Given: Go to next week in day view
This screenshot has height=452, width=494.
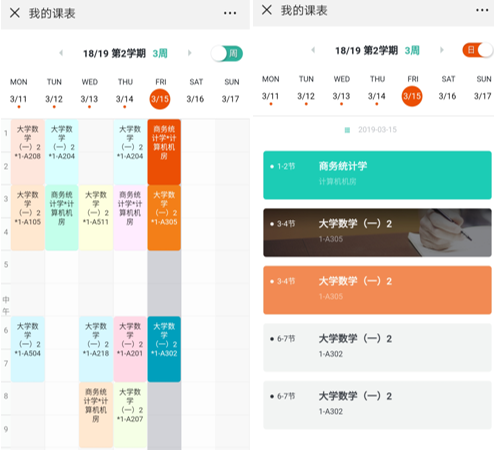Looking at the screenshot, I should pos(442,50).
